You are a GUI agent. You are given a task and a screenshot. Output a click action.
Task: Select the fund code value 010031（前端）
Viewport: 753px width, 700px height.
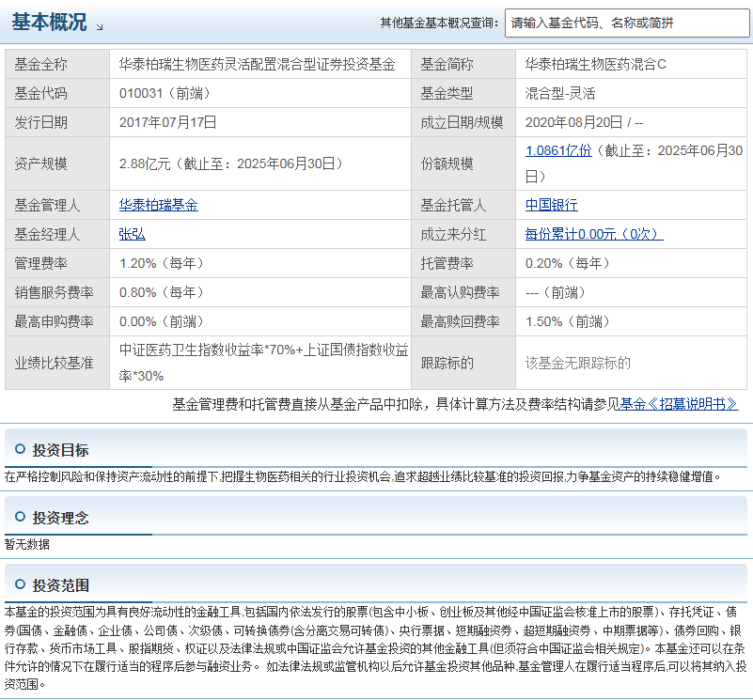[165, 93]
